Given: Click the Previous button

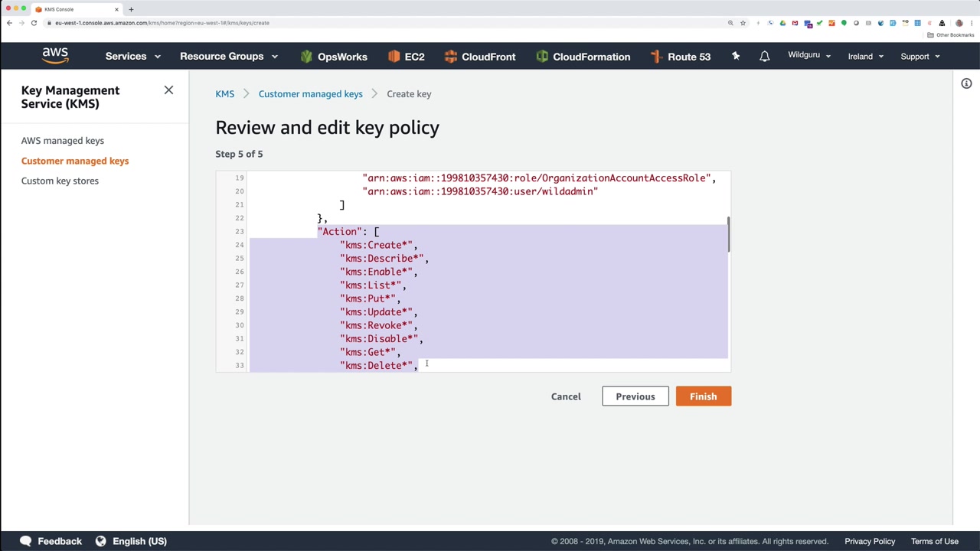Looking at the screenshot, I should (x=635, y=396).
